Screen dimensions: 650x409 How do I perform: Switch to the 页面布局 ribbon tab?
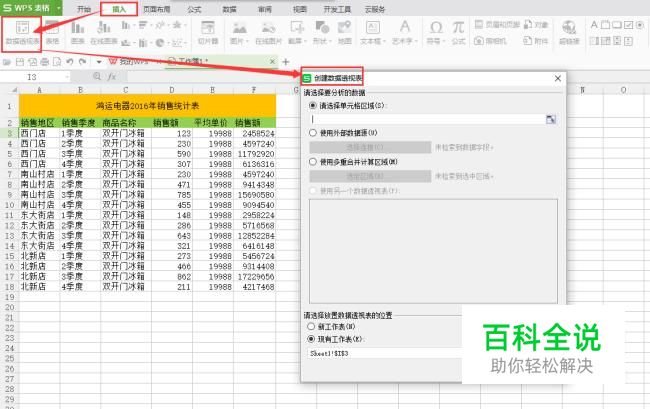pos(156,9)
